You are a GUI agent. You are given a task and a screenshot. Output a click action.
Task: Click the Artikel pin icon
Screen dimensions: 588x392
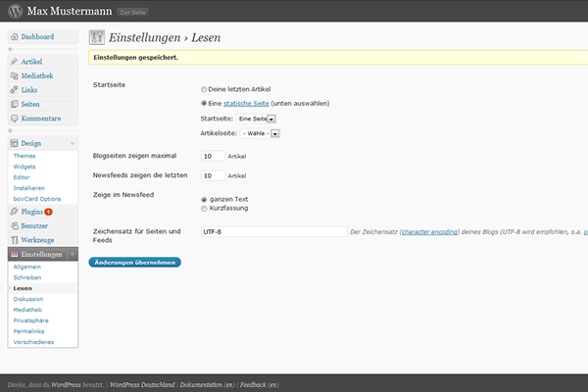[x=14, y=62]
